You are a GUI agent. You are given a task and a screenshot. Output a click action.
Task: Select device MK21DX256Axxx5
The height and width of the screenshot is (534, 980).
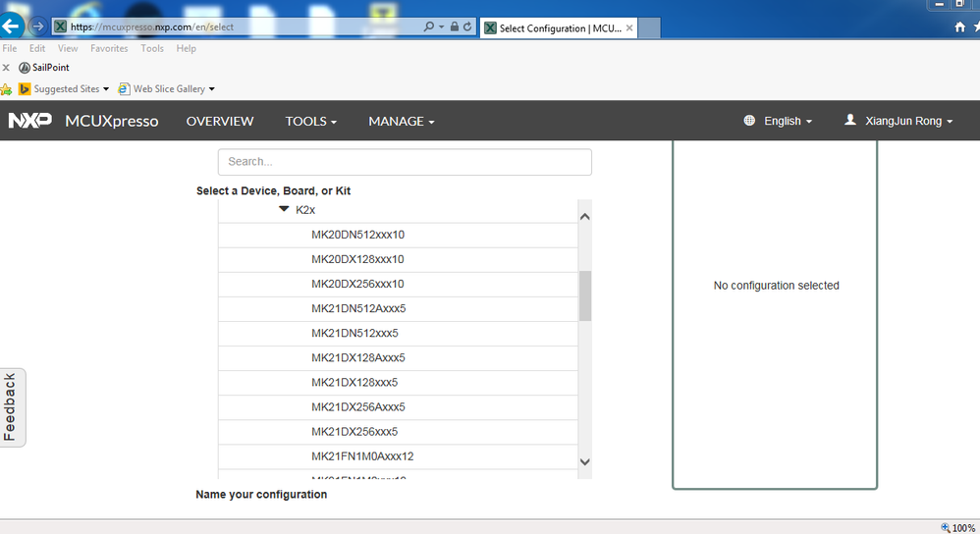[x=398, y=407]
